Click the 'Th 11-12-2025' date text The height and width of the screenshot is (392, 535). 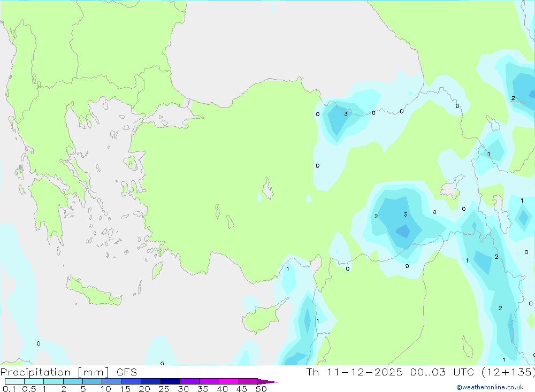(355, 372)
